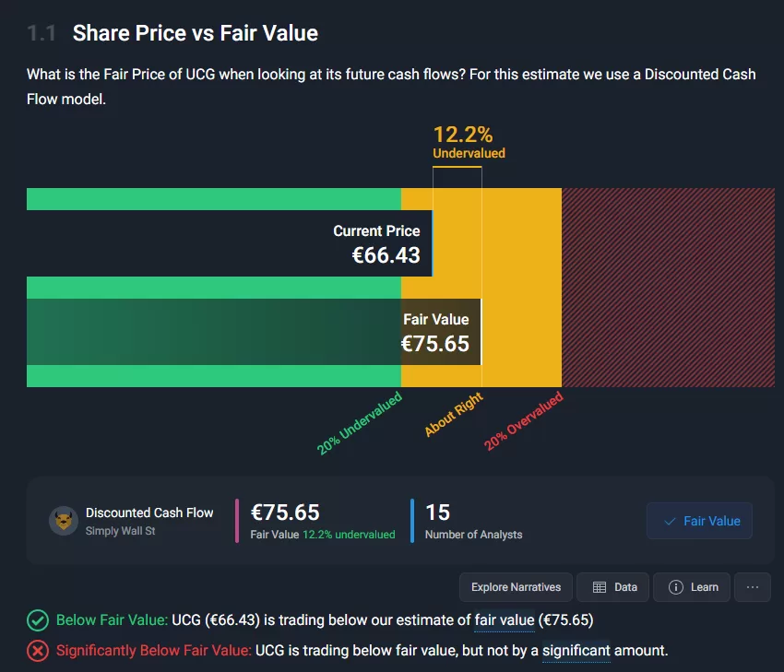Select the '20% Overvalued' axis label

(523, 422)
